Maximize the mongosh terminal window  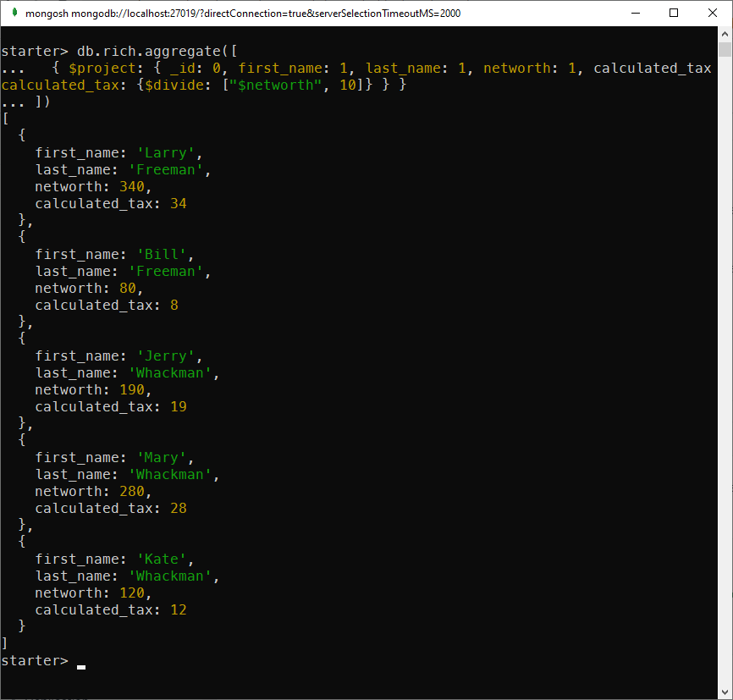click(674, 13)
